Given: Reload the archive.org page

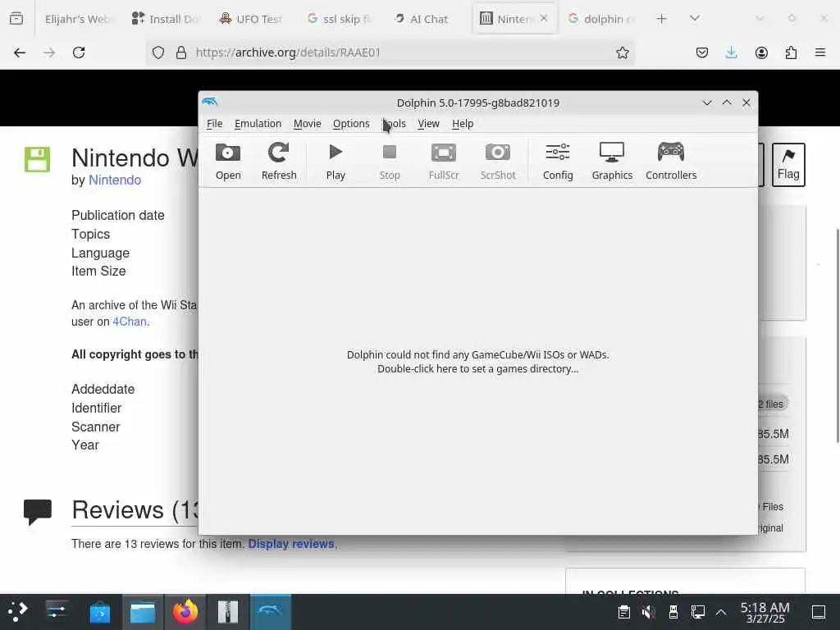Looking at the screenshot, I should [79, 52].
